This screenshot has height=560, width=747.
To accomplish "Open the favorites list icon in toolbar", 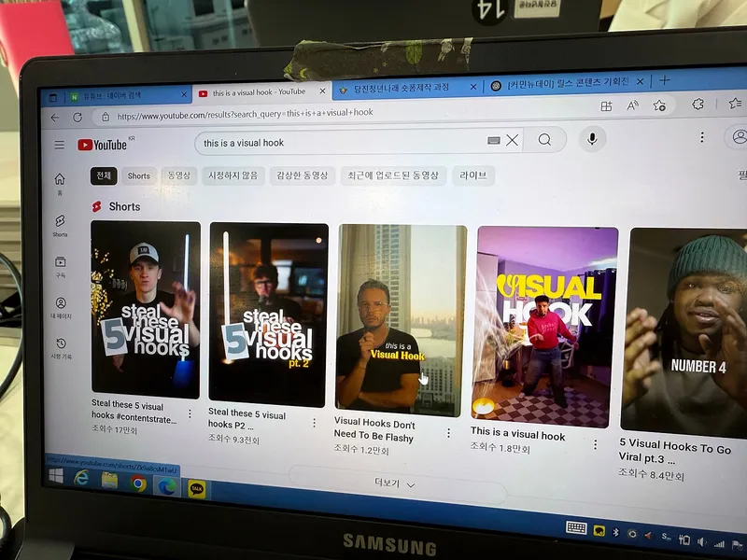I will [x=736, y=103].
